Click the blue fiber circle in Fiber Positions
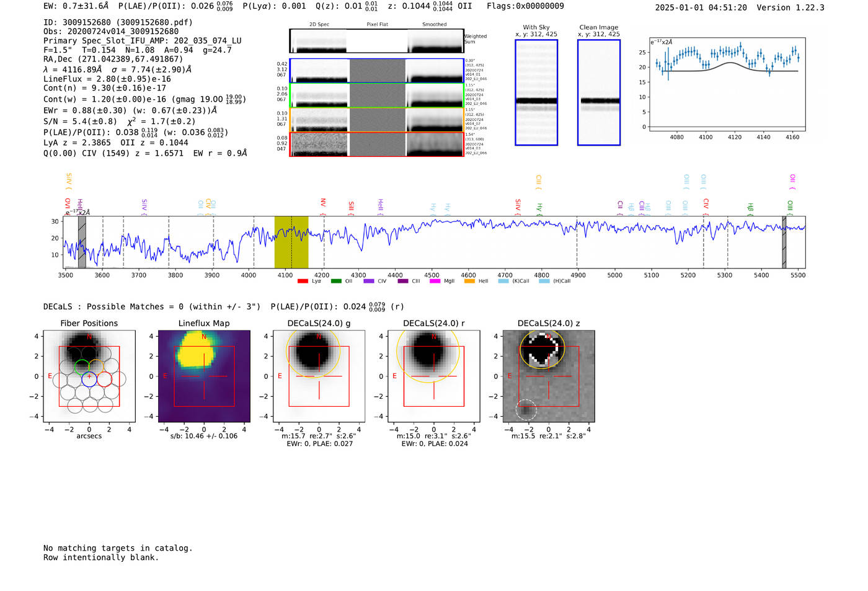The image size is (868, 591). pyautogui.click(x=89, y=379)
